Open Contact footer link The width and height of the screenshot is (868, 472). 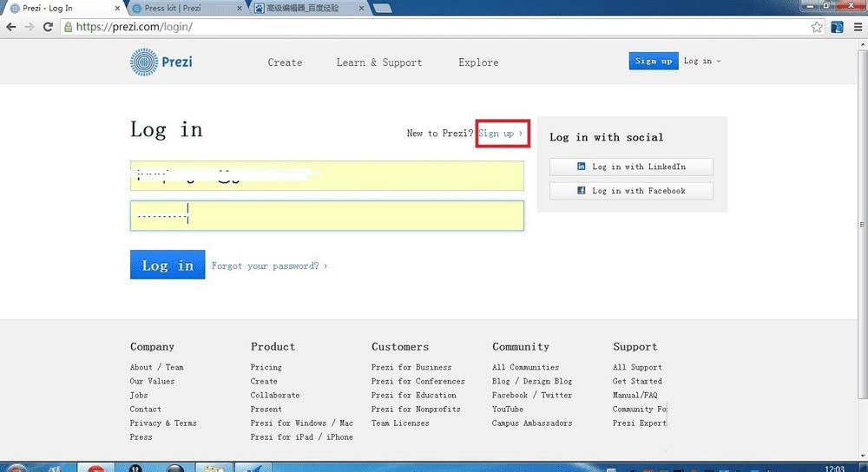tap(146, 409)
